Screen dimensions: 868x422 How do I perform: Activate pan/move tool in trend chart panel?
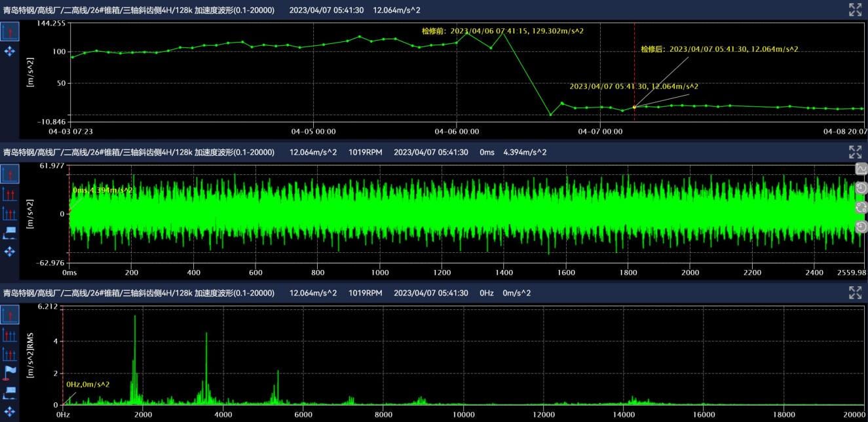(x=9, y=51)
